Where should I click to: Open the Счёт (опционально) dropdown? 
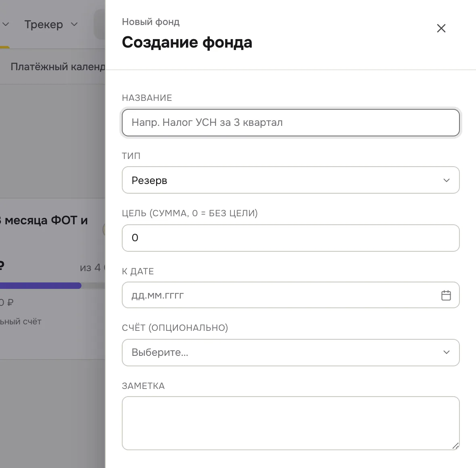290,353
